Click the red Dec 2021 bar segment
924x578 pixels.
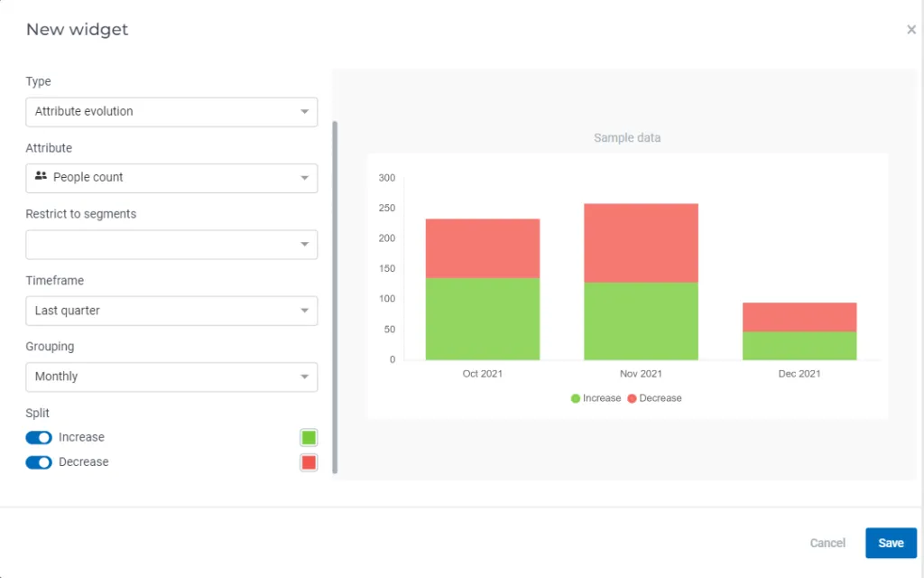799,317
